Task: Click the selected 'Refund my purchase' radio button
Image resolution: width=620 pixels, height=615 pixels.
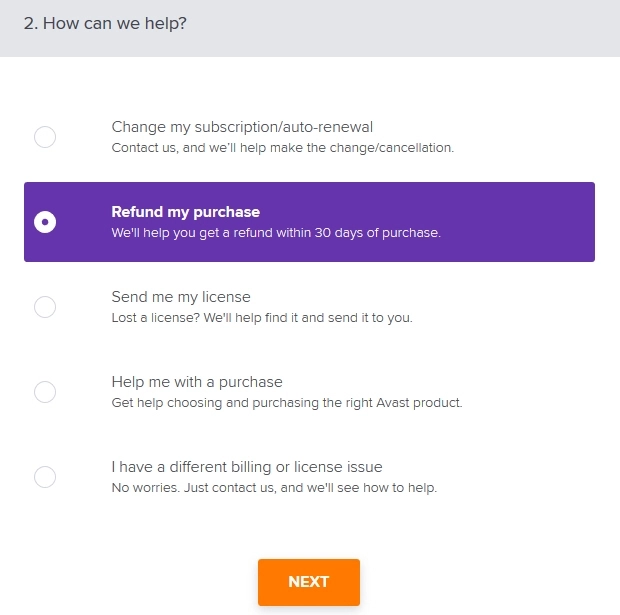Action: click(45, 222)
